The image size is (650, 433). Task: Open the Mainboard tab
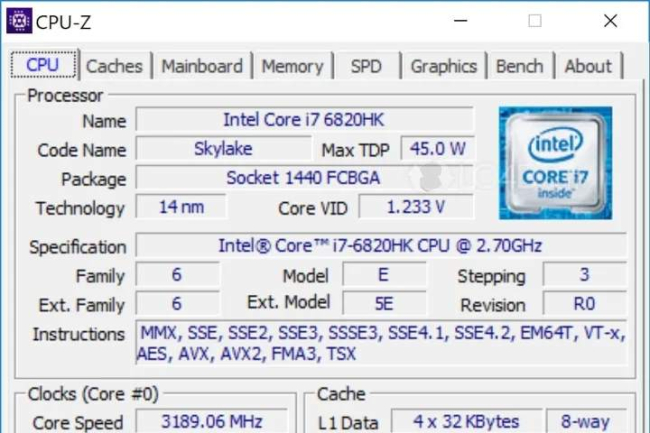(202, 66)
